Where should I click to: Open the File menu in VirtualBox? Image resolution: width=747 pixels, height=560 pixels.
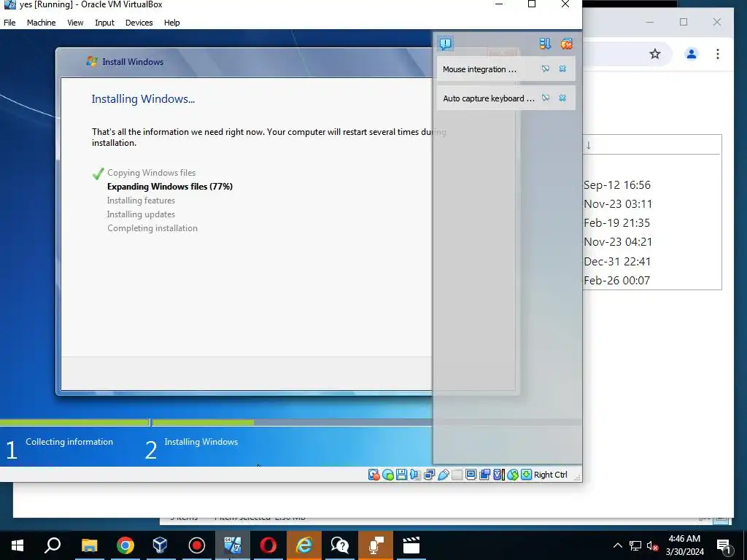[9, 23]
